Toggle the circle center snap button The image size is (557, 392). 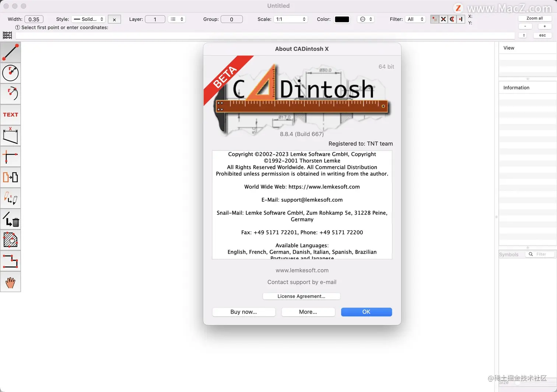(452, 19)
